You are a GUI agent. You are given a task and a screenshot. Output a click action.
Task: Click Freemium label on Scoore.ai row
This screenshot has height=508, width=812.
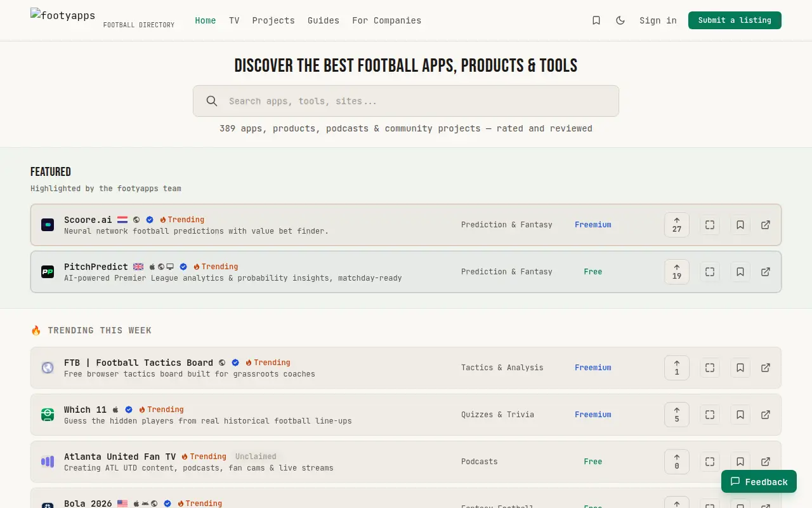click(593, 225)
